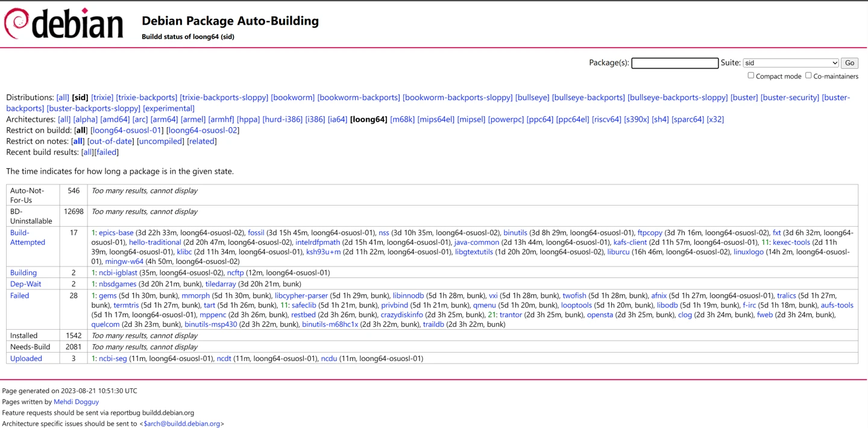Open the Uploaded state link
The image size is (868, 428).
click(26, 359)
